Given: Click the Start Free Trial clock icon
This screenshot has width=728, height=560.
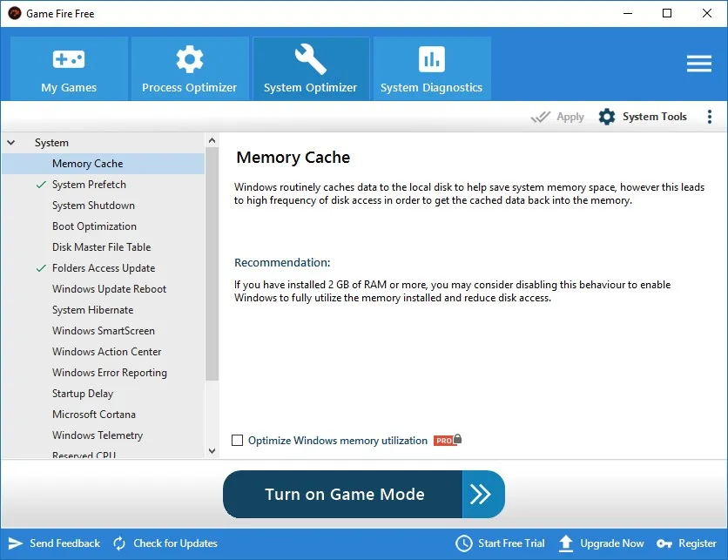Looking at the screenshot, I should [x=463, y=543].
